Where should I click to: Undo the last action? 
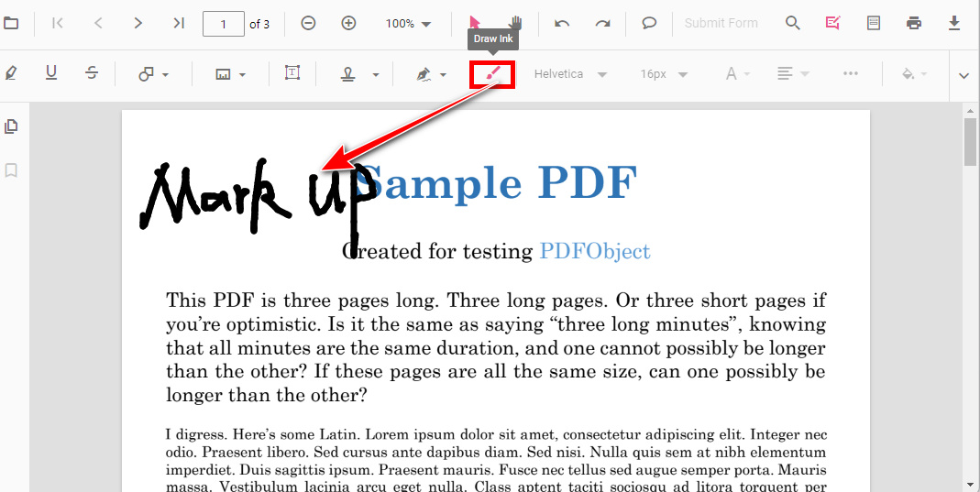click(x=562, y=23)
